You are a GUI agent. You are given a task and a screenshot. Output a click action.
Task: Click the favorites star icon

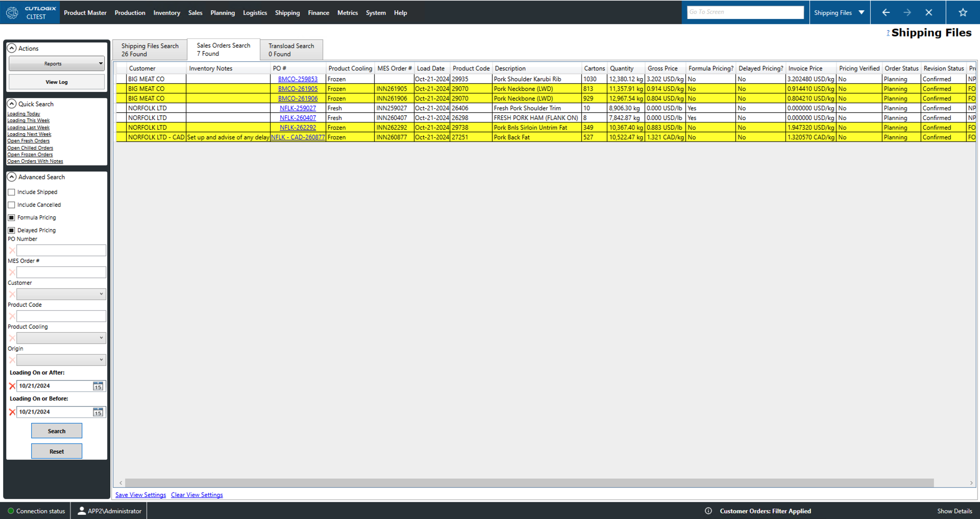tap(963, 12)
